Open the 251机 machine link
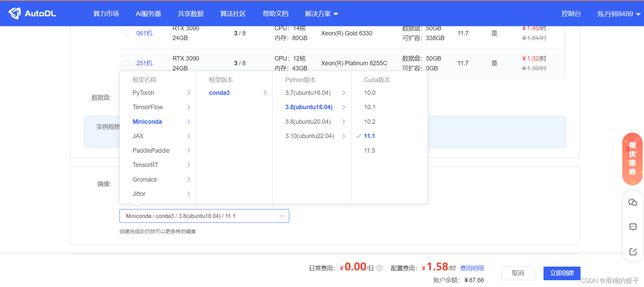Screen dimensions: 644x287 pos(145,63)
